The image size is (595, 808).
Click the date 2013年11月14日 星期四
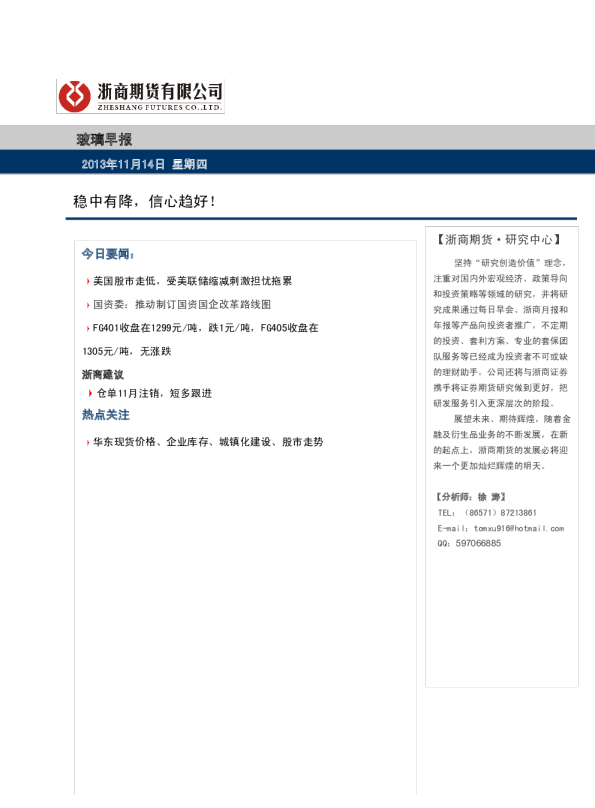(144, 164)
